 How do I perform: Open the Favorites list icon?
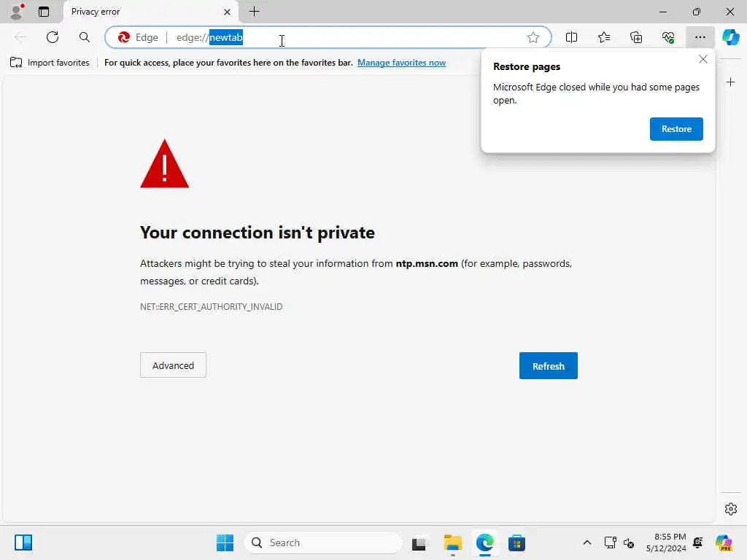point(603,37)
